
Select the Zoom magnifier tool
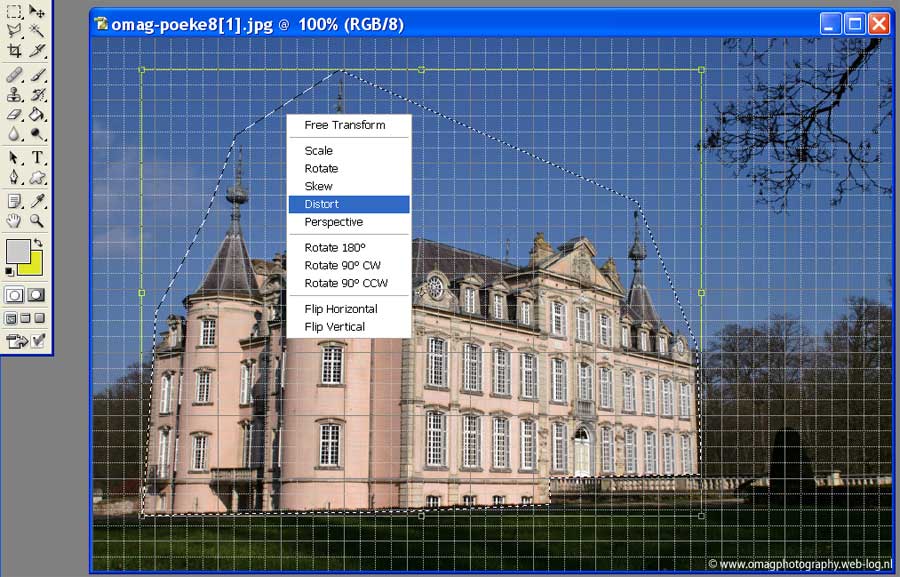[x=37, y=220]
